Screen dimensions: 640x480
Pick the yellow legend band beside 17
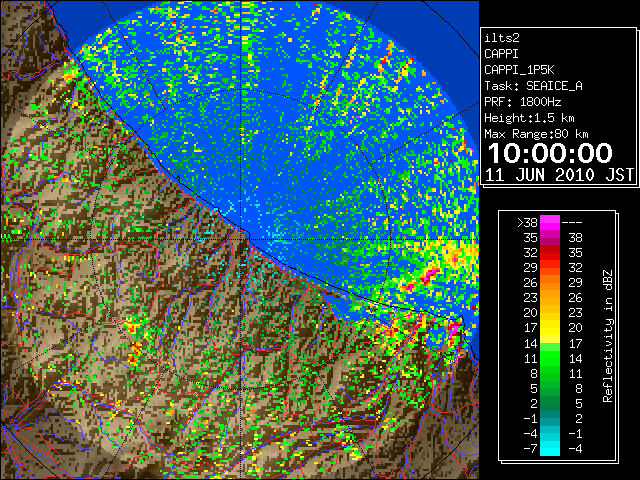pos(550,328)
